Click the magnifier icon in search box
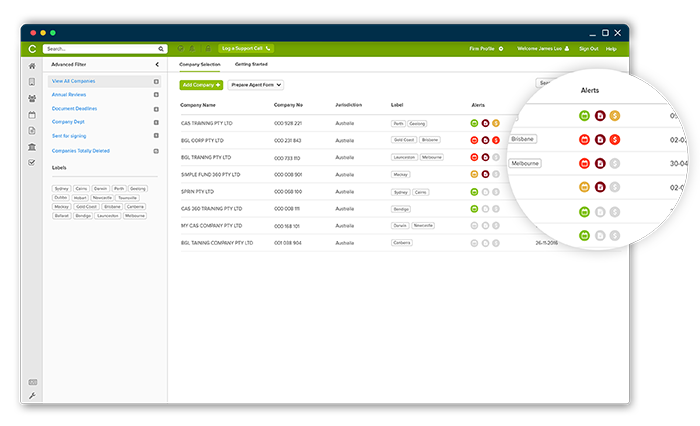Viewport: 700px width, 426px height. coord(160,48)
